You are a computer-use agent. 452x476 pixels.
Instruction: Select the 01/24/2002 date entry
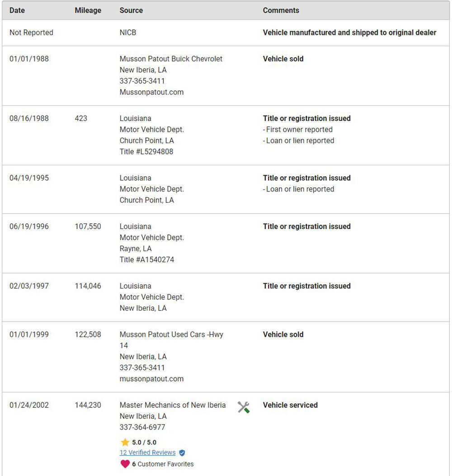coord(29,405)
